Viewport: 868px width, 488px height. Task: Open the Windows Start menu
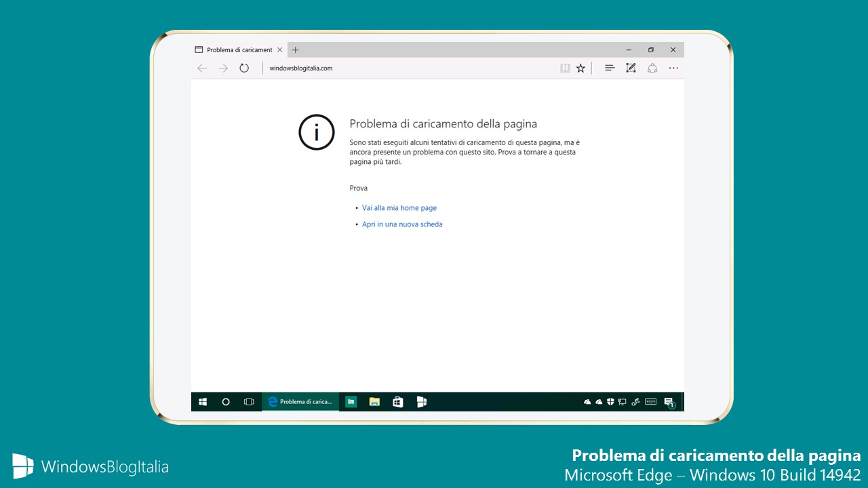point(203,402)
